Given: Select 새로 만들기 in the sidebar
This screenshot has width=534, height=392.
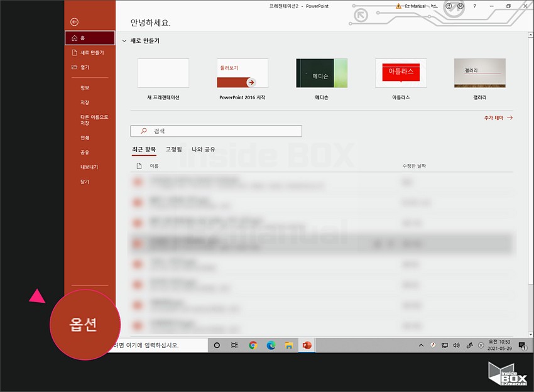Looking at the screenshot, I should (x=90, y=52).
